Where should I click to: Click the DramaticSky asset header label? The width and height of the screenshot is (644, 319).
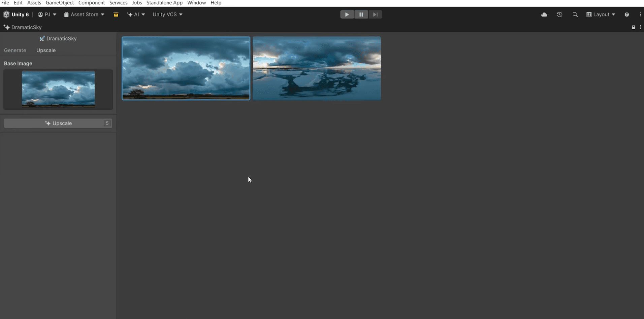[x=58, y=39]
